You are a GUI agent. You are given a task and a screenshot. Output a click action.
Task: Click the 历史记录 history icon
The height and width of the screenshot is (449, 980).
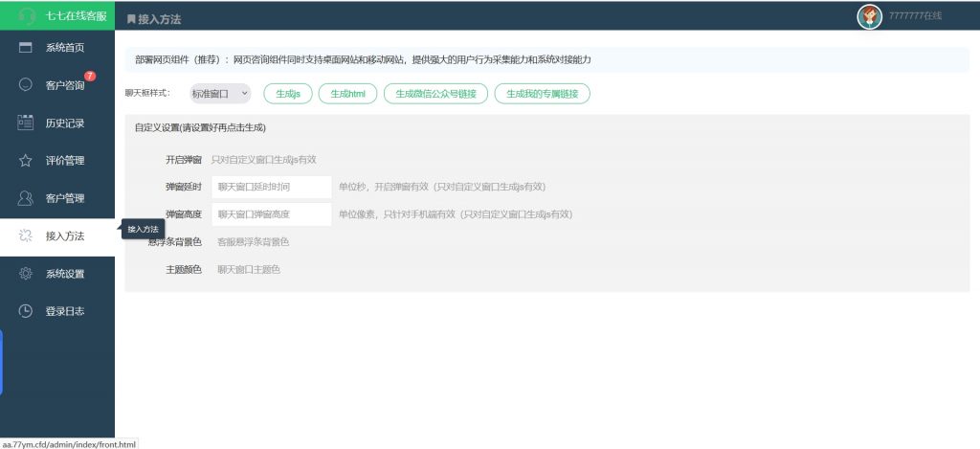pos(26,123)
